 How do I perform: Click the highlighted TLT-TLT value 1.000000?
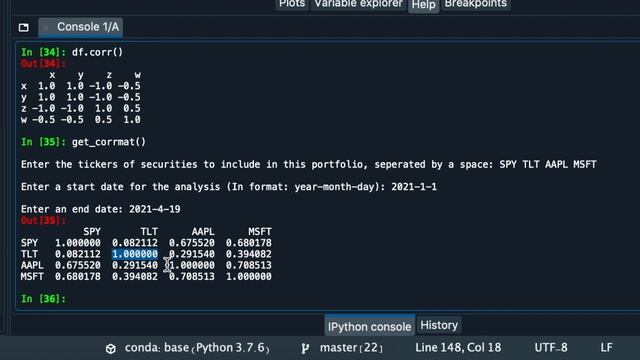(x=135, y=254)
